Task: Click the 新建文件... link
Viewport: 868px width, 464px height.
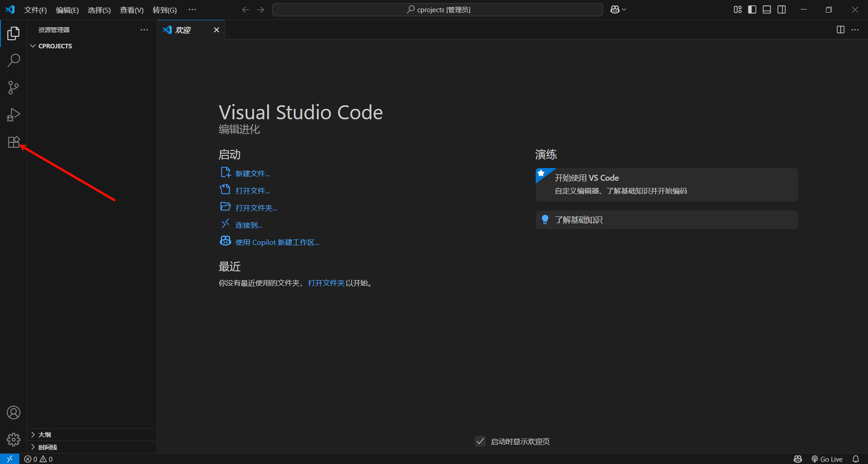Action: [x=252, y=173]
